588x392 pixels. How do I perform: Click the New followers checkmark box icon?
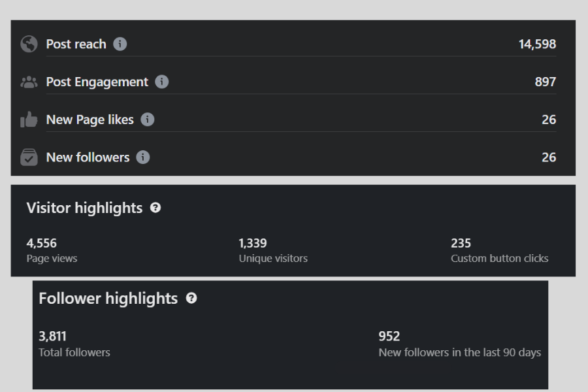(29, 157)
